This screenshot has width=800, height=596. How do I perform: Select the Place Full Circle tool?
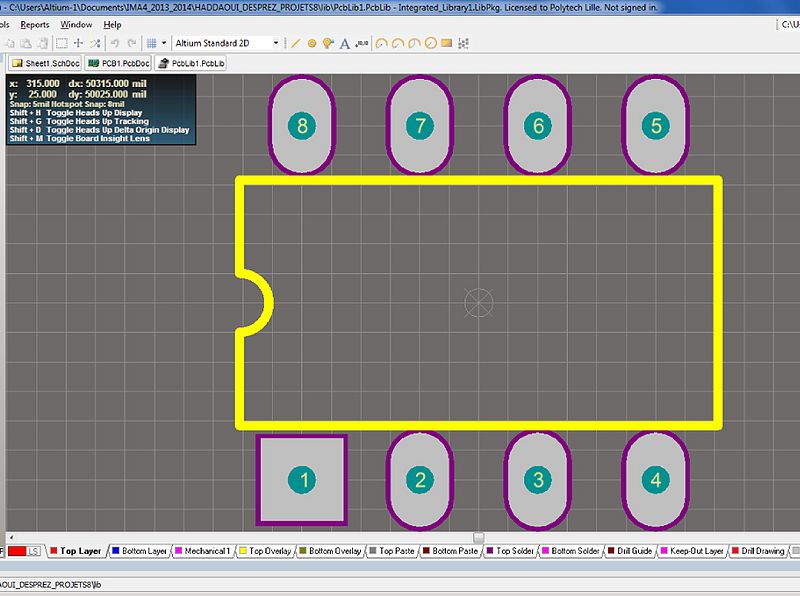click(x=431, y=43)
